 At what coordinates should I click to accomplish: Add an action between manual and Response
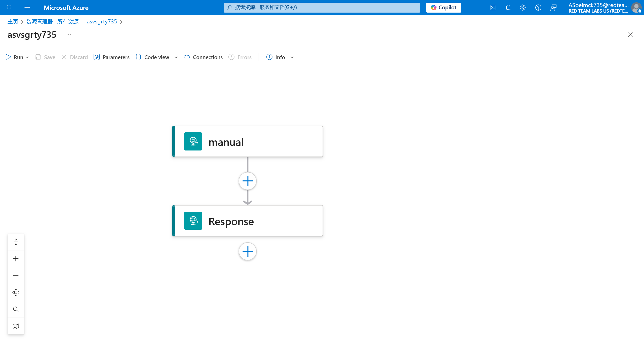(x=248, y=181)
